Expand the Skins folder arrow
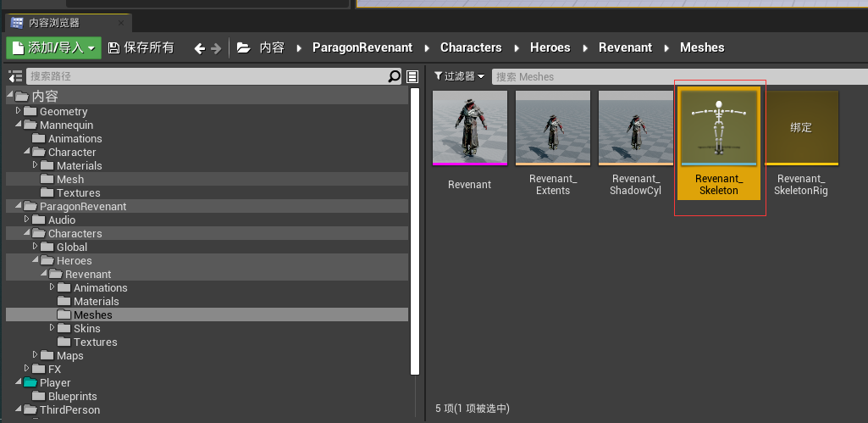Screen dimensions: 868x423 coord(52,328)
